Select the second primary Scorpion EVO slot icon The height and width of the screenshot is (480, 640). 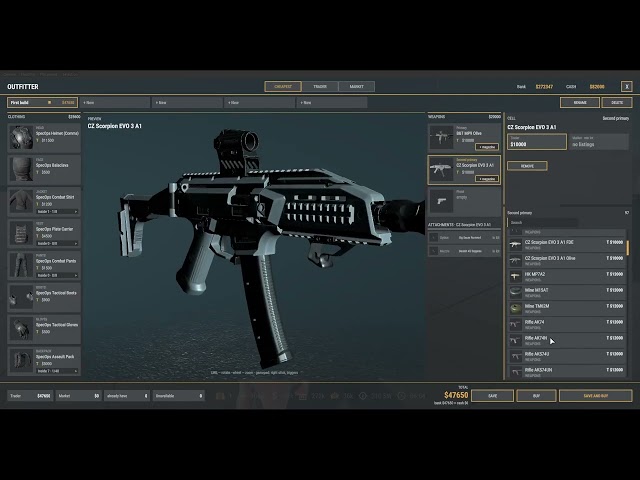(441, 169)
